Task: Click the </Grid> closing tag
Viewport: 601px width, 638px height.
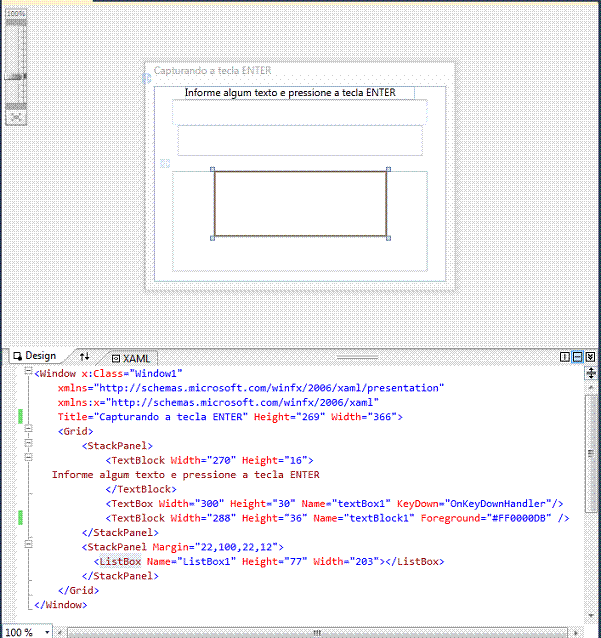Action: pos(79,590)
